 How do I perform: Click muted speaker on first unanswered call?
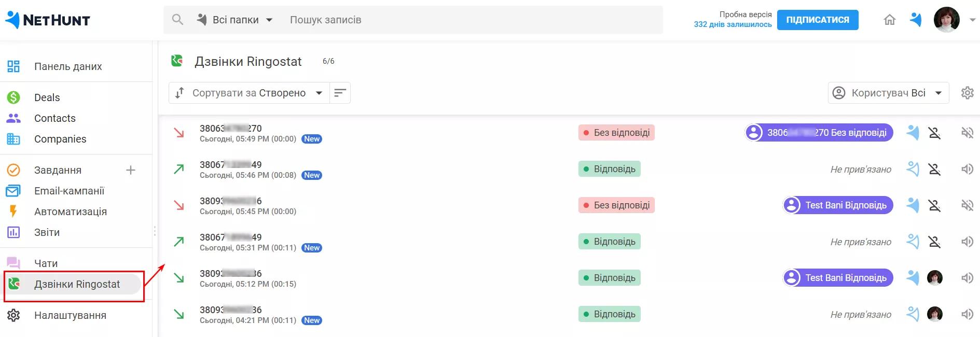click(x=967, y=133)
